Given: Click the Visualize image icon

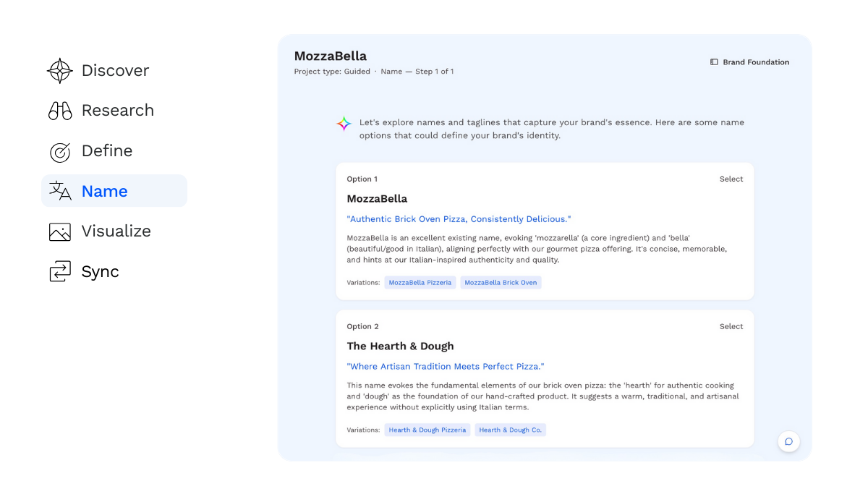Looking at the screenshot, I should pyautogui.click(x=60, y=231).
